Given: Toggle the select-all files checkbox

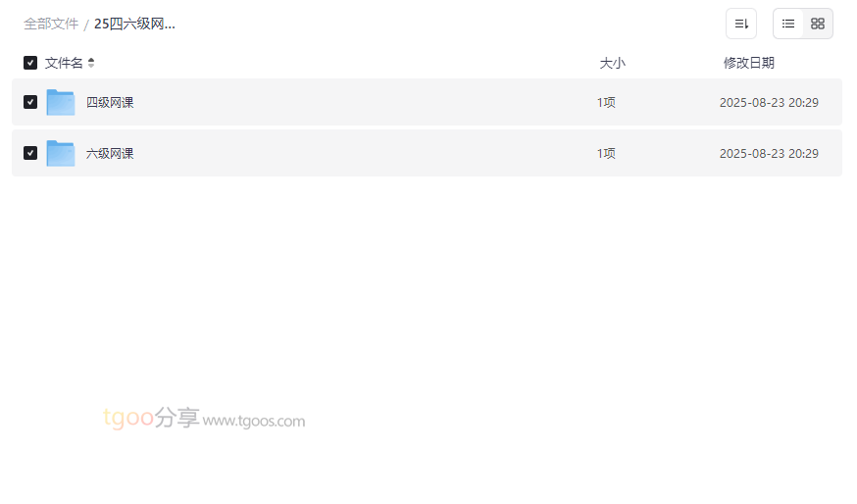Looking at the screenshot, I should [x=30, y=63].
